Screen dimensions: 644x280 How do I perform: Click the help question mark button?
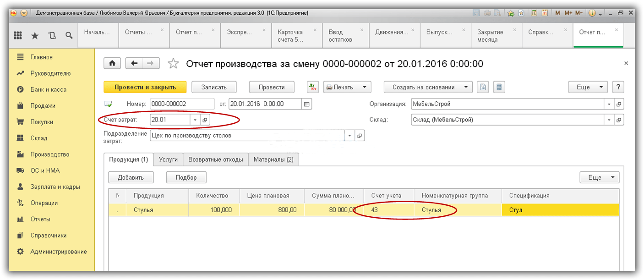(x=618, y=87)
